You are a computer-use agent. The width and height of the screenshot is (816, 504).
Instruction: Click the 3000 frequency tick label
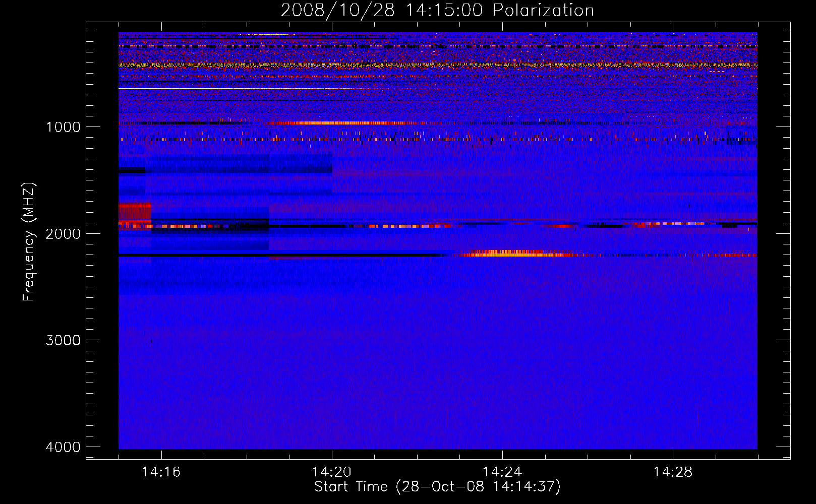click(x=63, y=340)
